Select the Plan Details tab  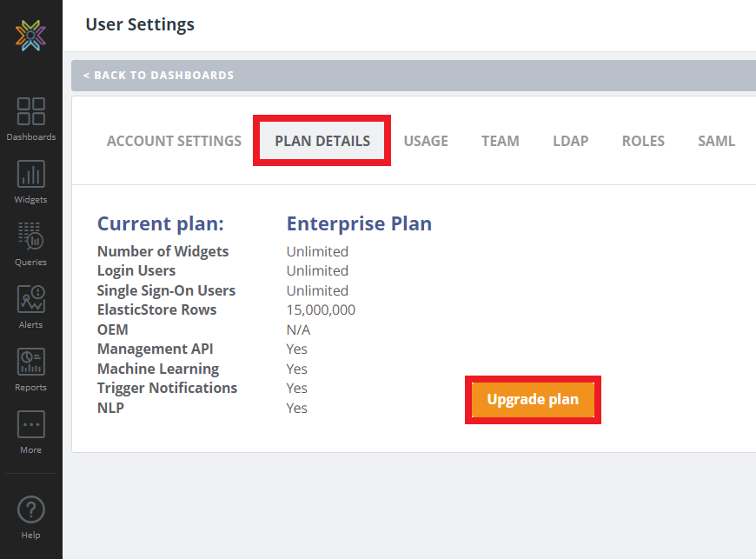pos(322,141)
